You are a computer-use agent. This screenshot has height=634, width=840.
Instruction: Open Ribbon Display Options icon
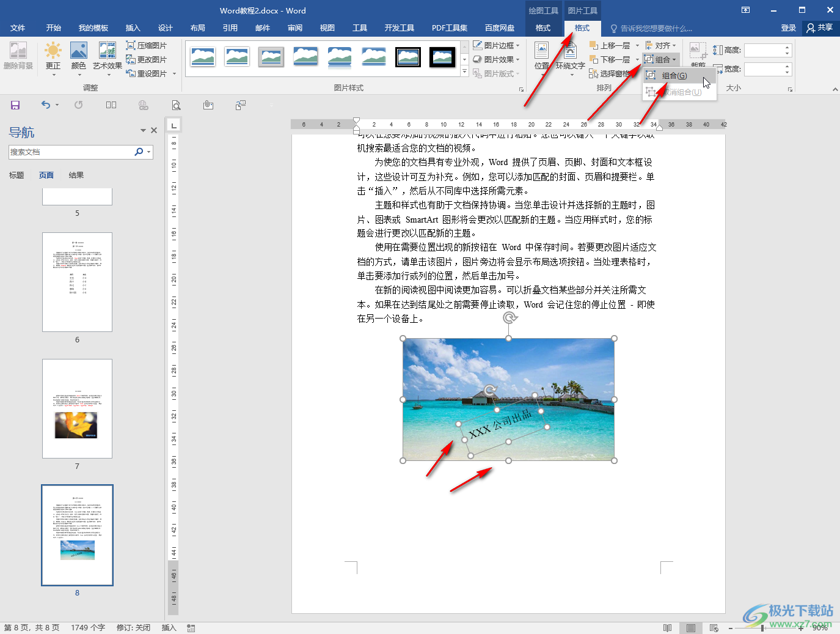click(x=745, y=10)
